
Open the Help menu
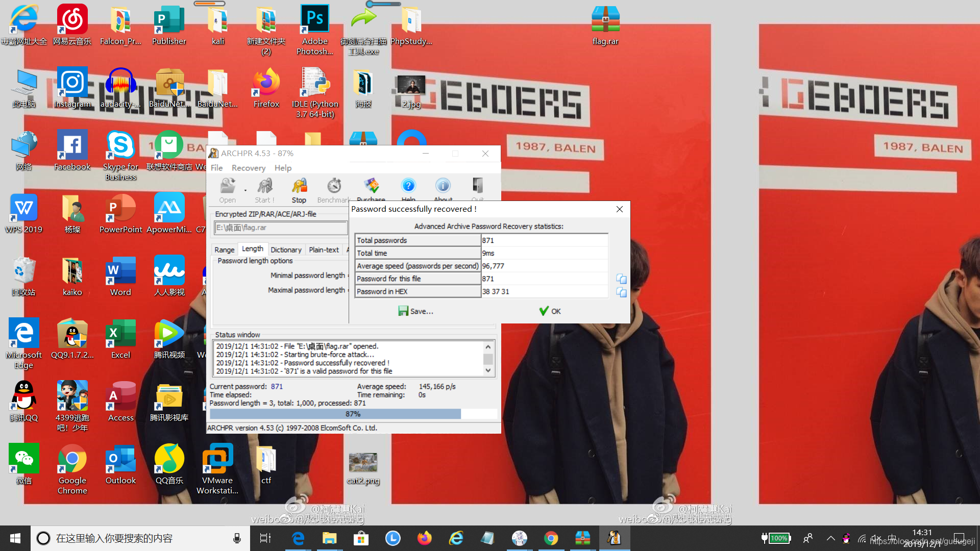tap(283, 168)
